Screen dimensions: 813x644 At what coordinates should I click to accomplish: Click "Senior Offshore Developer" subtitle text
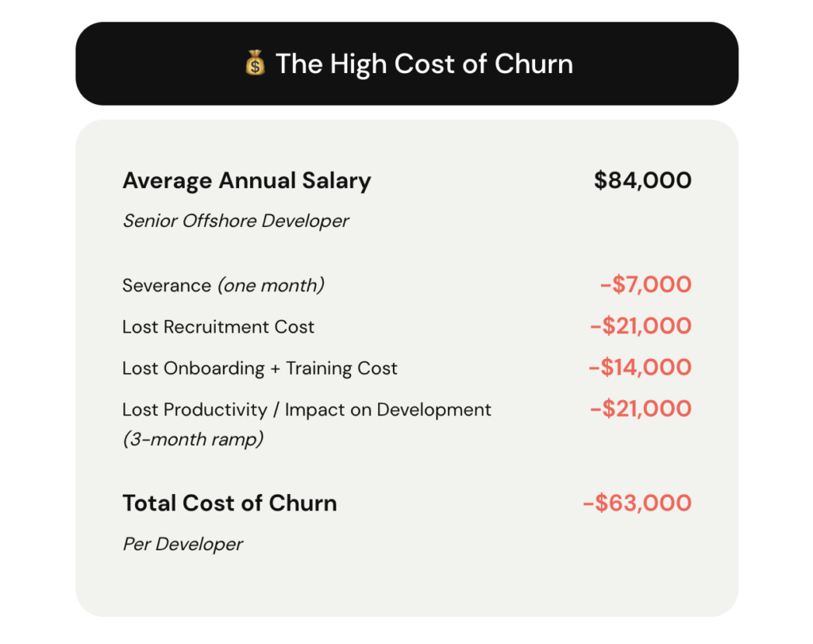235,221
